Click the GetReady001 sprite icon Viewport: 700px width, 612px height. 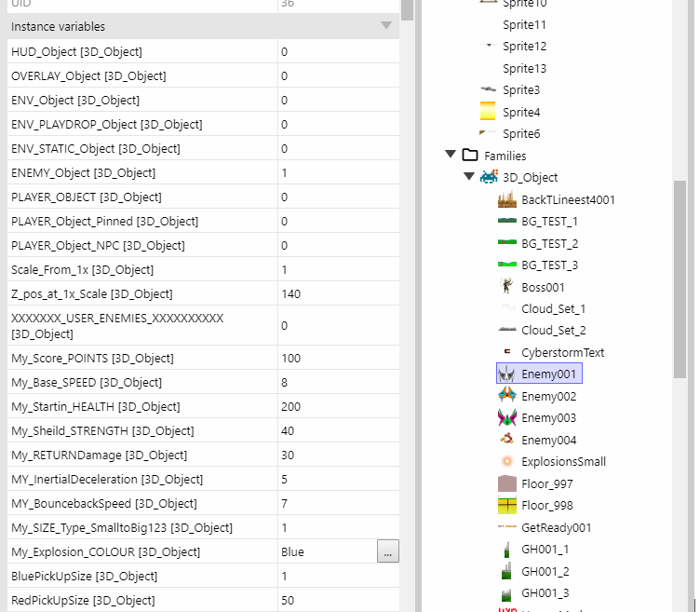coord(506,527)
